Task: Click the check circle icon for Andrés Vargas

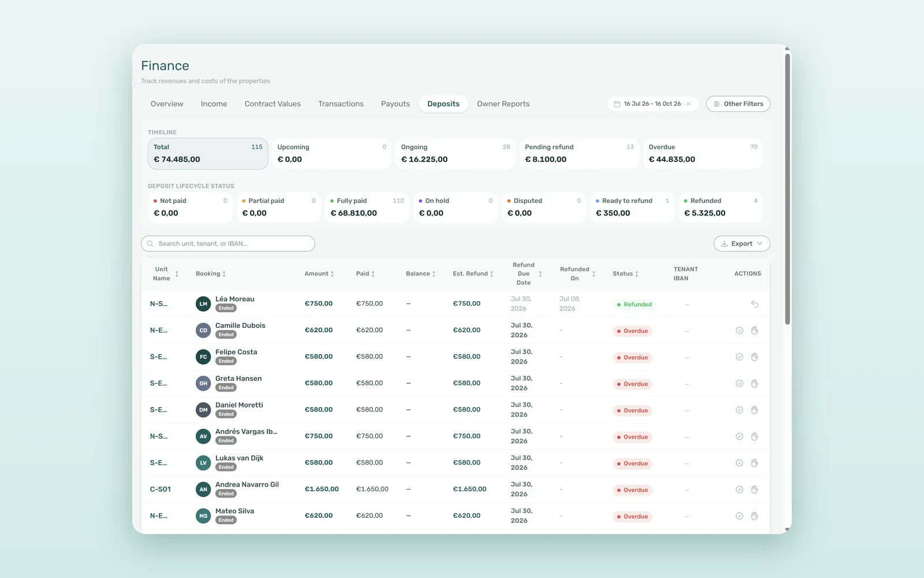Action: pyautogui.click(x=739, y=437)
